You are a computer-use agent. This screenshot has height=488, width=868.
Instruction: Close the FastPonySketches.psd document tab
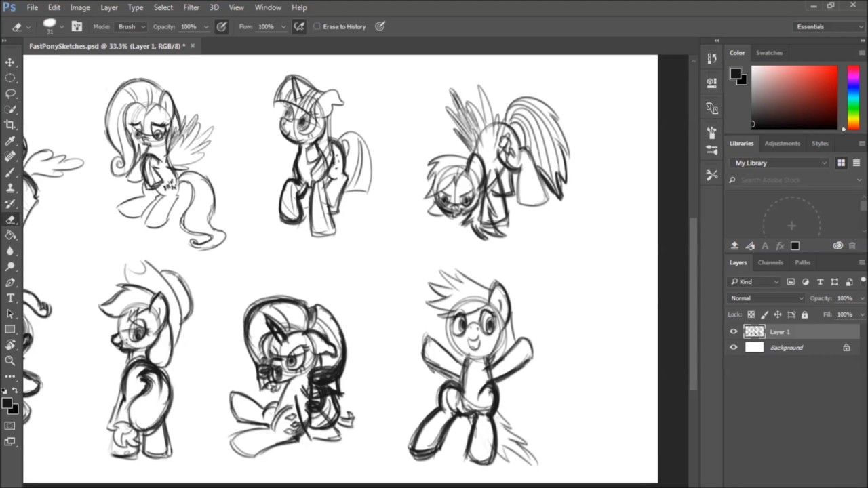[193, 46]
